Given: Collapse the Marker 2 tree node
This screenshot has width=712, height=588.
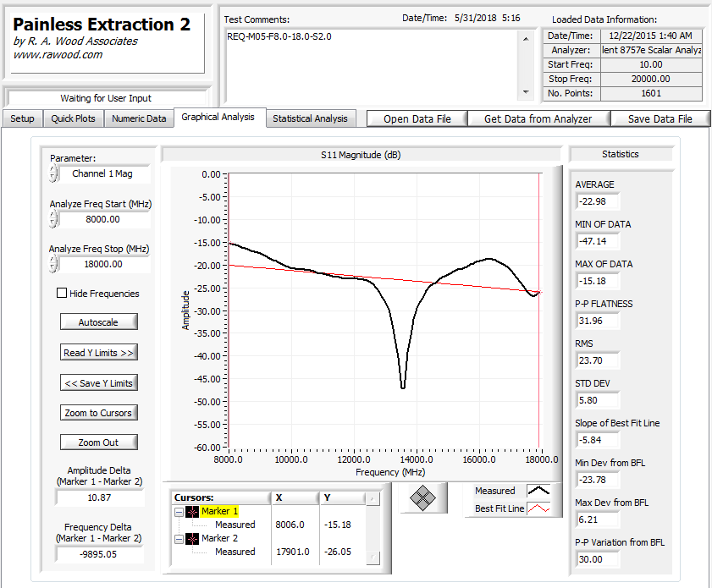Looking at the screenshot, I should (179, 539).
